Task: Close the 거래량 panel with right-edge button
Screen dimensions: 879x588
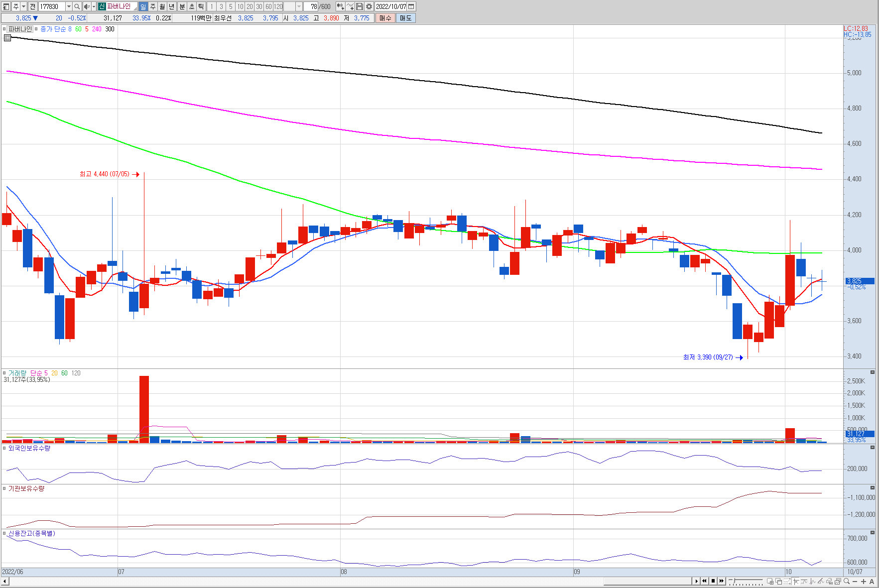Action: tap(872, 372)
